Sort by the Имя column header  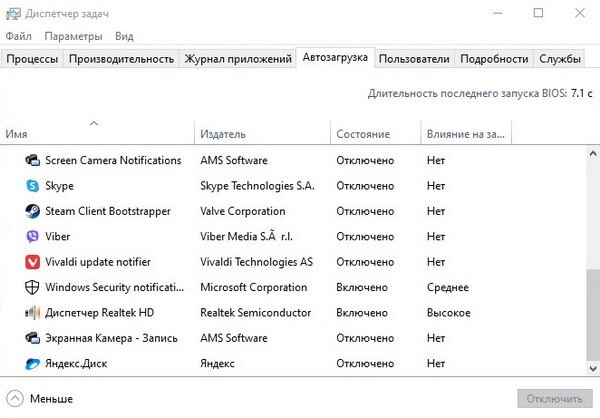(98, 132)
